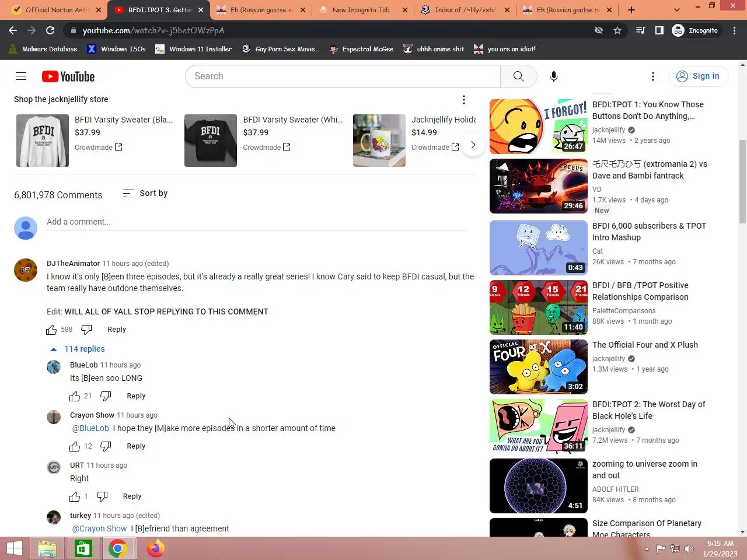Start voice search with the microphone icon
747x560 pixels.
click(x=554, y=76)
